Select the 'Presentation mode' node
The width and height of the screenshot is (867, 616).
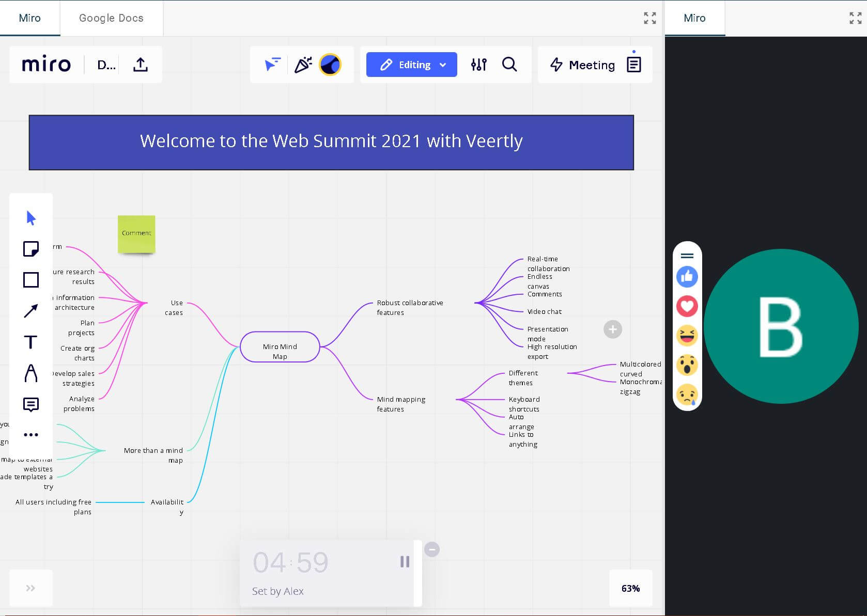[x=548, y=334]
